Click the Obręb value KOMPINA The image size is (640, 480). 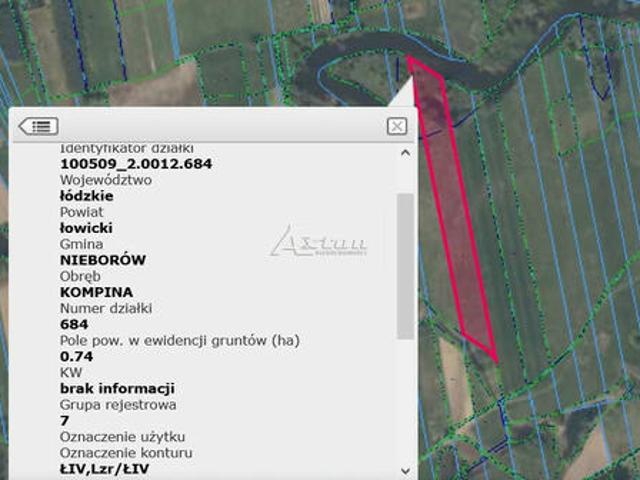click(x=96, y=292)
